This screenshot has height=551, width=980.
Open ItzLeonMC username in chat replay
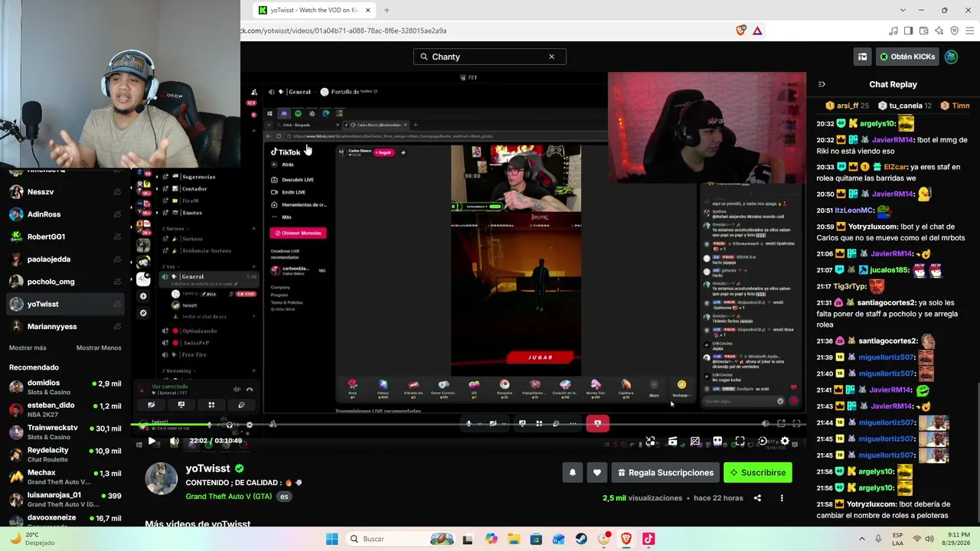(854, 210)
